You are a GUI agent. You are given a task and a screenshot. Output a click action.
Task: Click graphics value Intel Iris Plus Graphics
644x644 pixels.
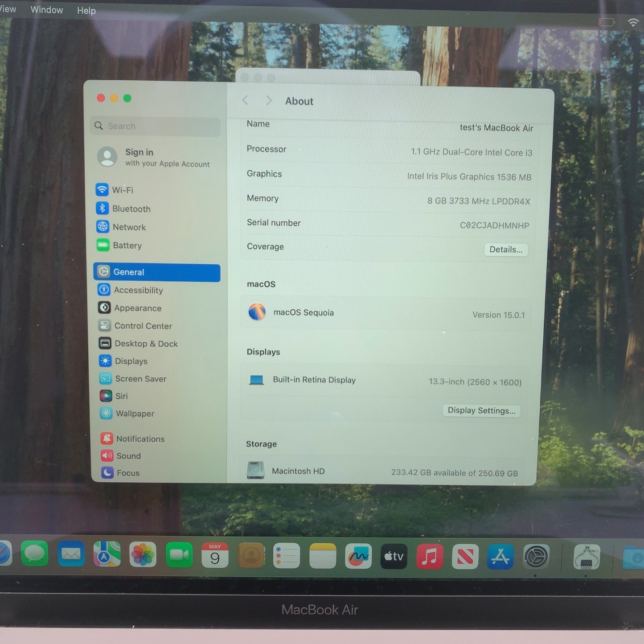(x=469, y=177)
